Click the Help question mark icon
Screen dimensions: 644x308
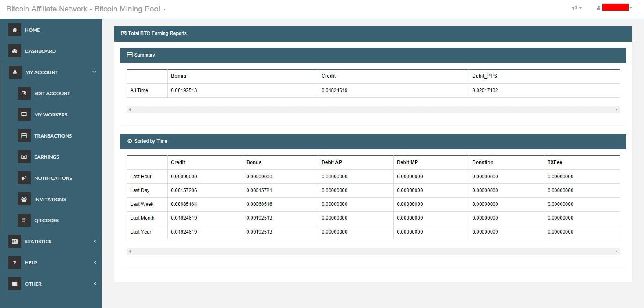(15, 263)
